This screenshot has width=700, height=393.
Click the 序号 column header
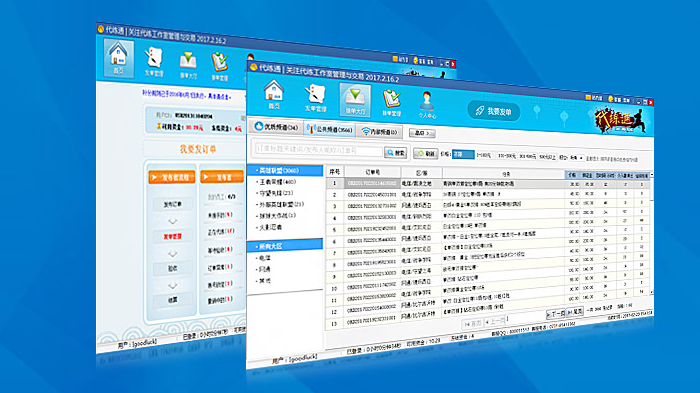[x=334, y=171]
